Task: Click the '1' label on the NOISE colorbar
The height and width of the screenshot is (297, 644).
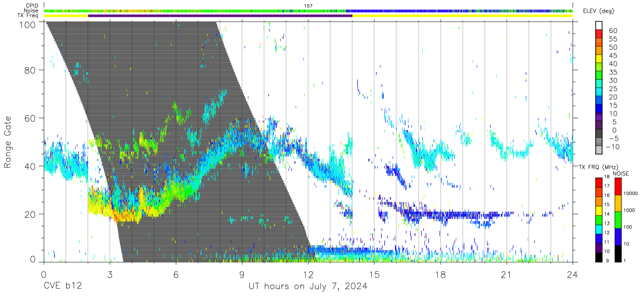Action: point(625,260)
